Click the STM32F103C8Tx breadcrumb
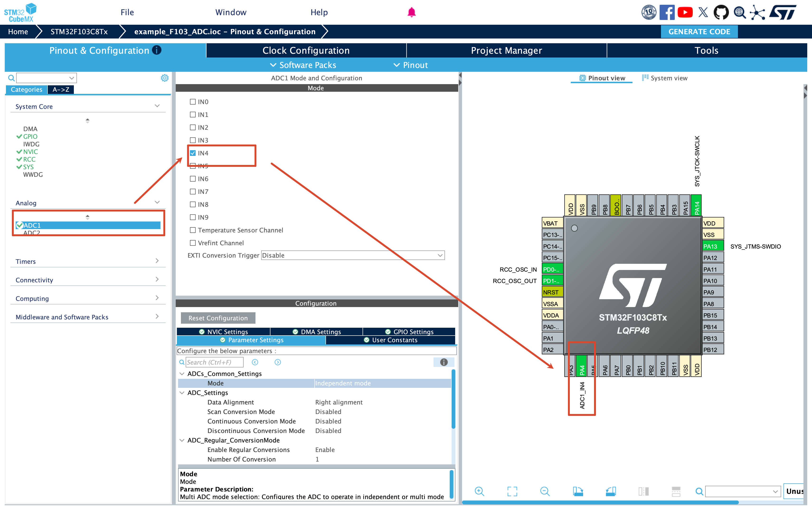The height and width of the screenshot is (510, 812). coord(79,32)
